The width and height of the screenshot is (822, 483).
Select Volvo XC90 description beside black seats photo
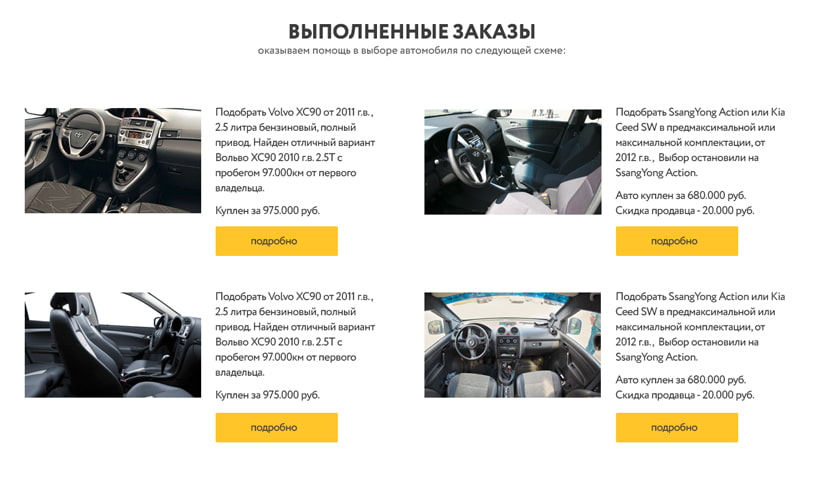point(295,335)
